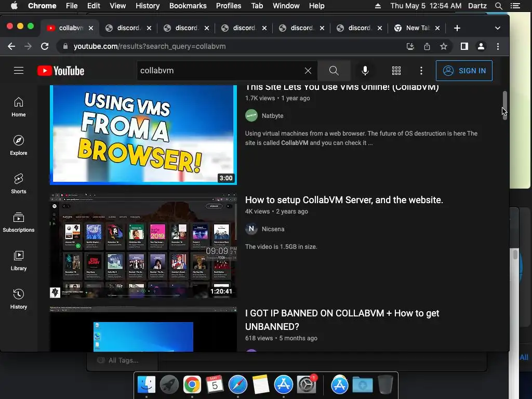
Task: Click the date and time in menu bar
Action: pos(425,6)
